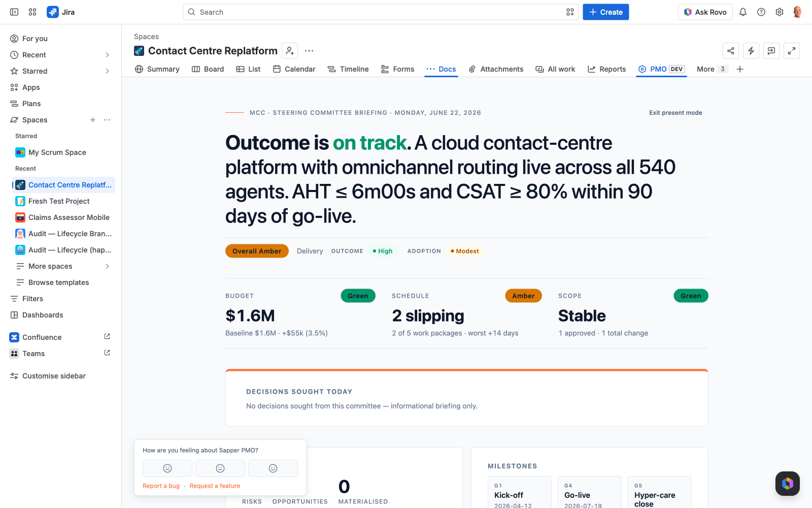The image size is (812, 508).
Task: Open settings gear icon
Action: [x=780, y=12]
